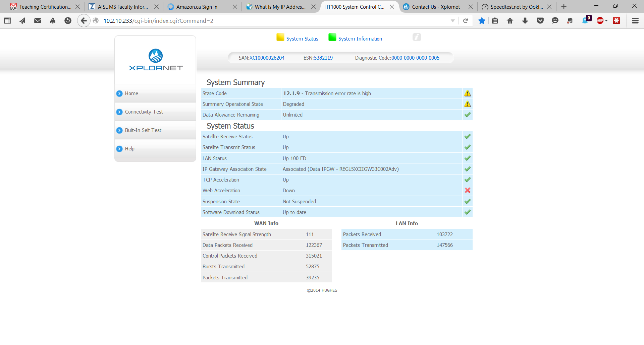
Task: Click the URL address bar field
Action: pyautogui.click(x=275, y=21)
